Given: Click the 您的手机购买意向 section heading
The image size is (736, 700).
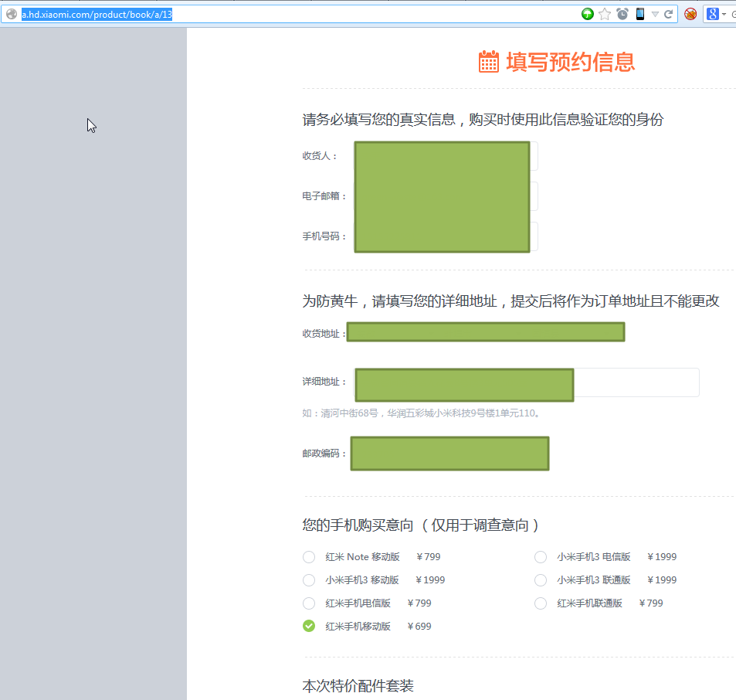Looking at the screenshot, I should coord(420,525).
